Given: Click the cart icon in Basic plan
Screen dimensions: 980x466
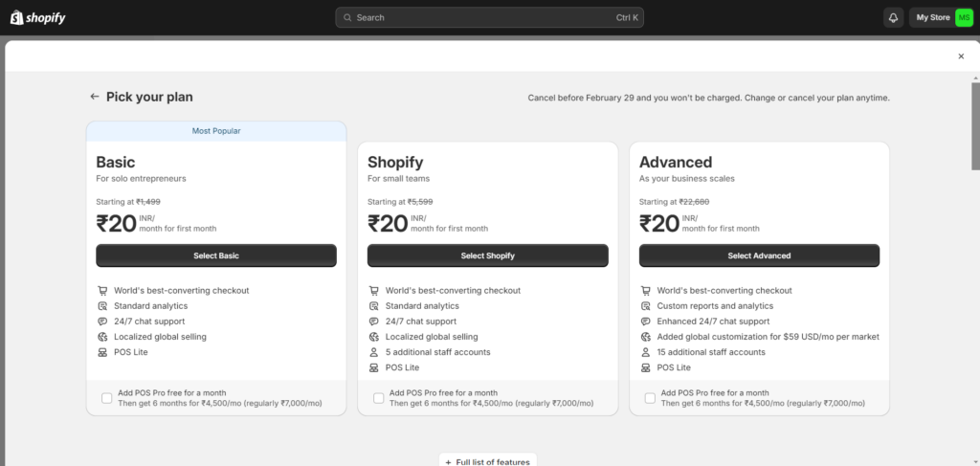Looking at the screenshot, I should [102, 291].
